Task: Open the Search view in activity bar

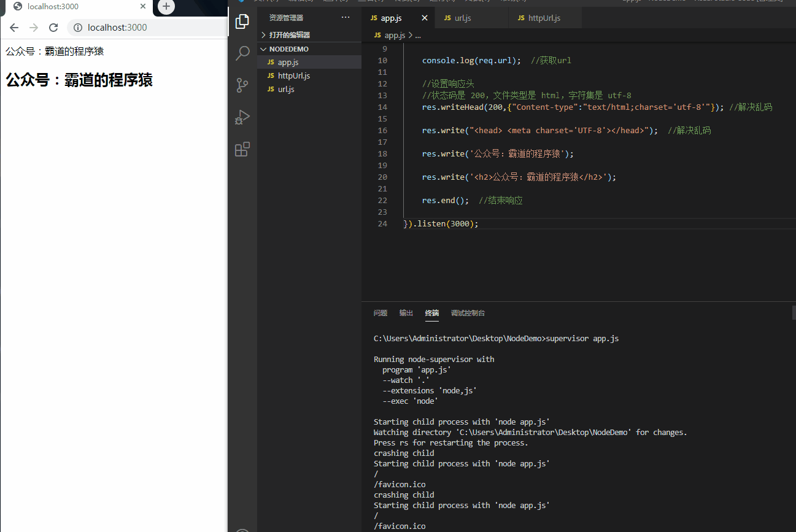Action: click(242, 53)
